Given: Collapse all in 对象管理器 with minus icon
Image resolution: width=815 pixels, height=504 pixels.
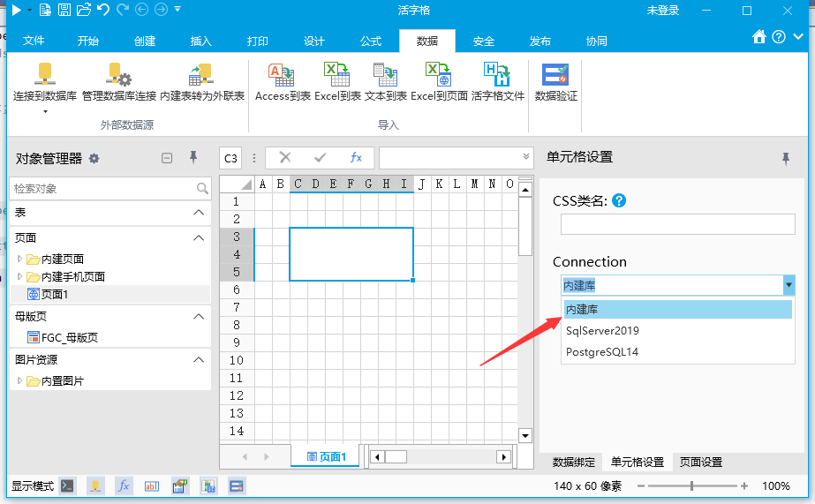Looking at the screenshot, I should (x=167, y=158).
